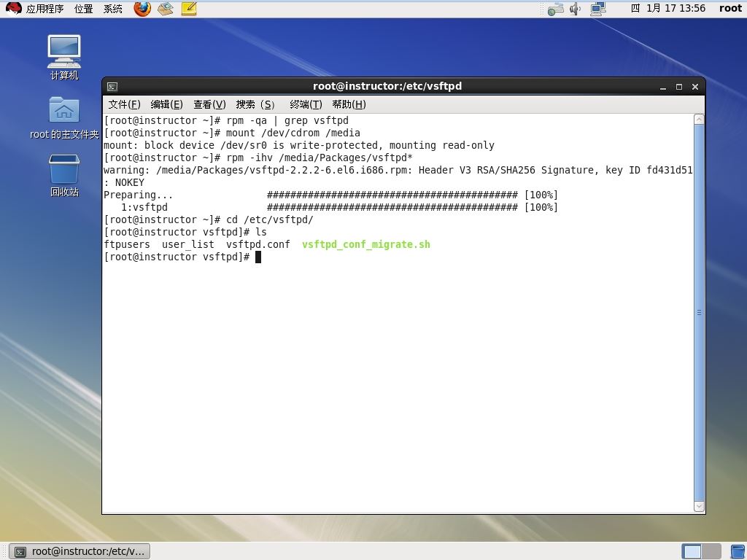Close the terminal window
747x560 pixels.
point(695,87)
